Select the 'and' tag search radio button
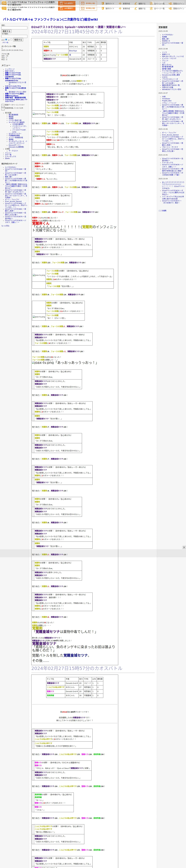Image resolution: width=186 pixels, height=868 pixels. pyautogui.click(x=6, y=39)
